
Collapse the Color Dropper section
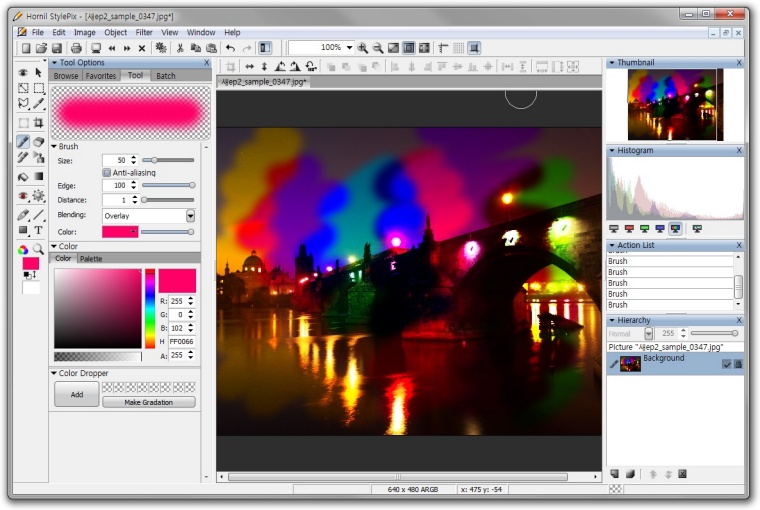[x=54, y=373]
